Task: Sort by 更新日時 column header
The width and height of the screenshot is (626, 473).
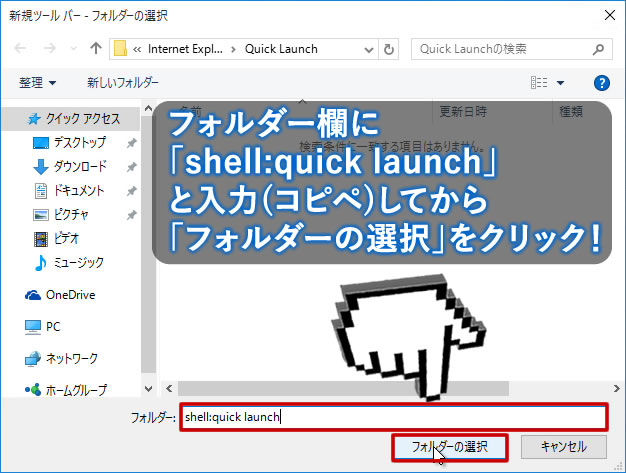Action: (463, 111)
